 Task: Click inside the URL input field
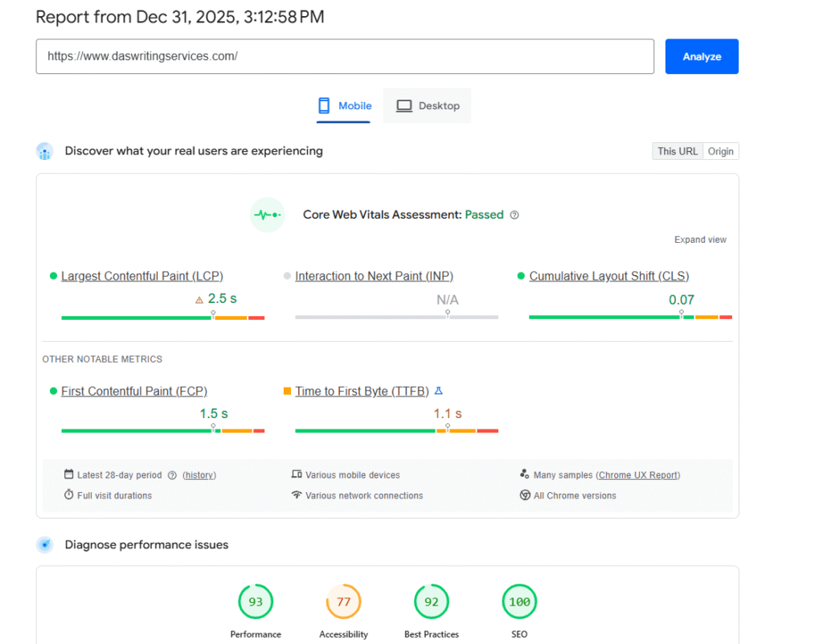click(x=345, y=56)
